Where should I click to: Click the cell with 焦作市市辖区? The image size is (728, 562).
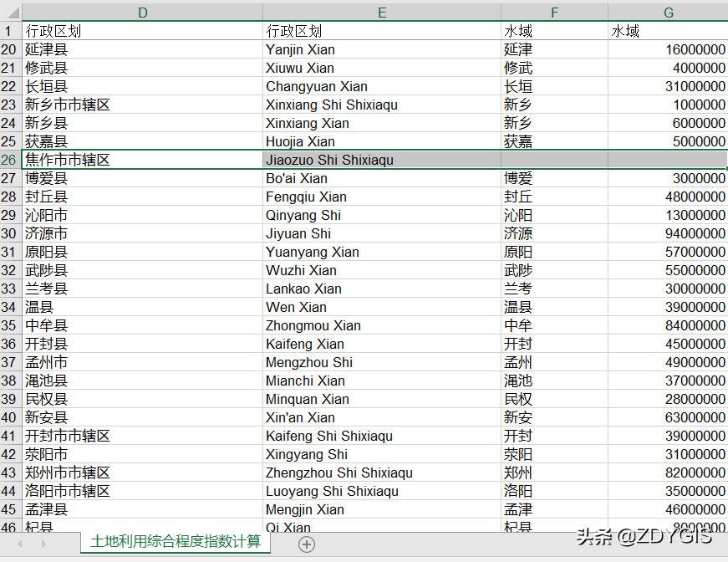pos(143,160)
